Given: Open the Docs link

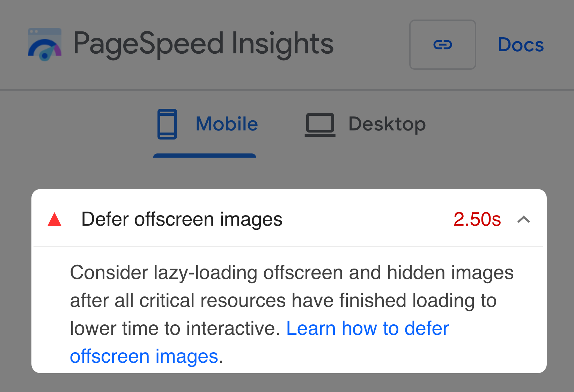Looking at the screenshot, I should click(x=521, y=45).
